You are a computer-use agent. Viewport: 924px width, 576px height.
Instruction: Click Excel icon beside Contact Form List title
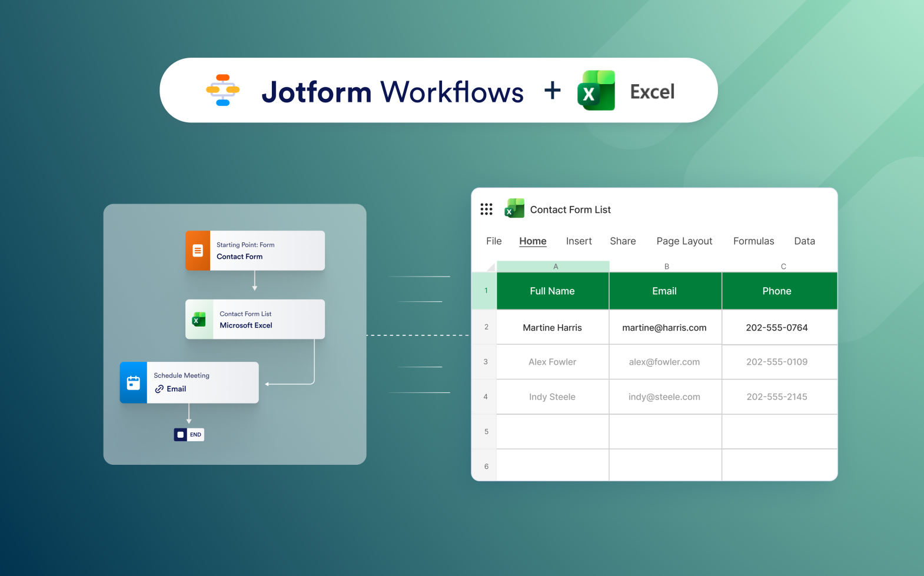[x=514, y=208]
